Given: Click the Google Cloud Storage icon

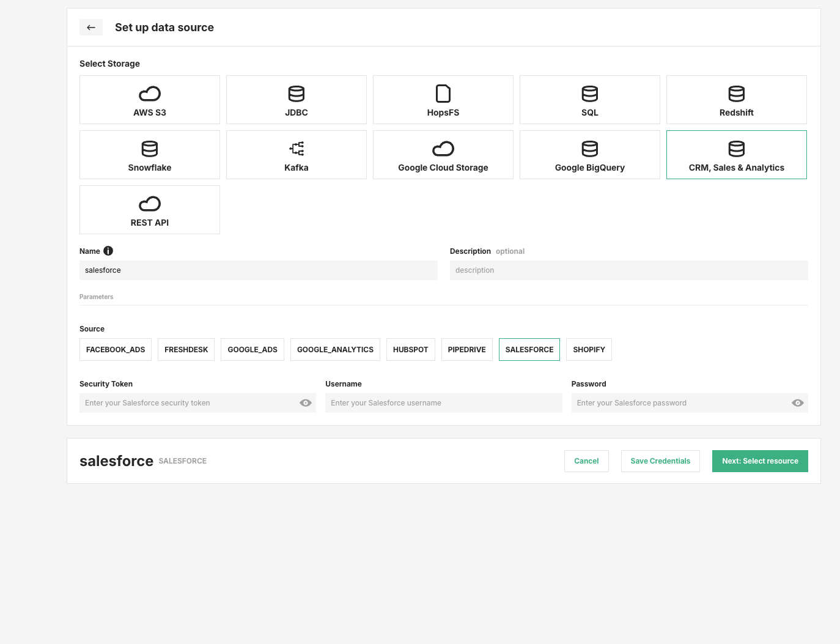Looking at the screenshot, I should pyautogui.click(x=443, y=148).
